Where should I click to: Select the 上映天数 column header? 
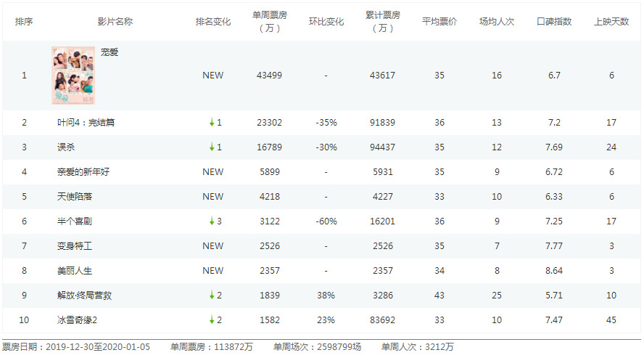point(611,21)
